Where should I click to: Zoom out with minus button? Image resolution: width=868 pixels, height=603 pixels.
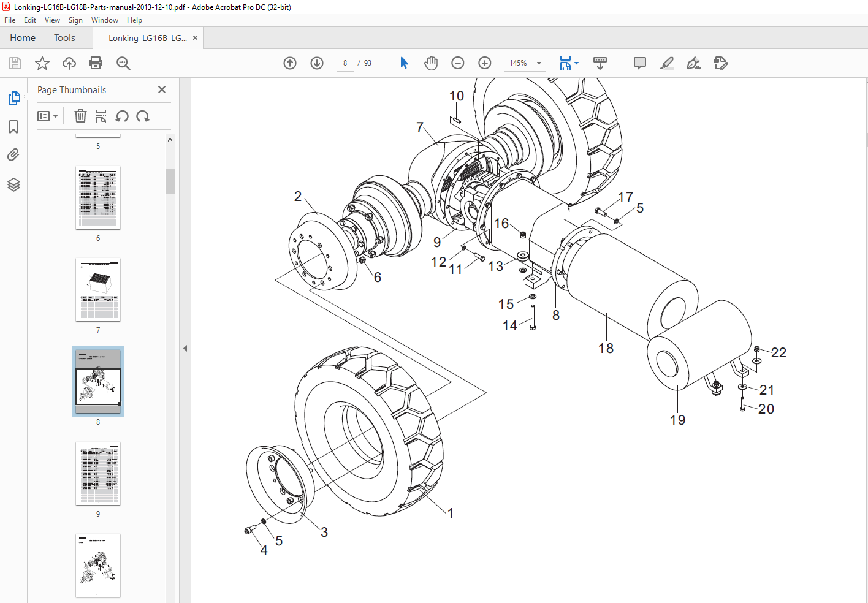pos(458,63)
